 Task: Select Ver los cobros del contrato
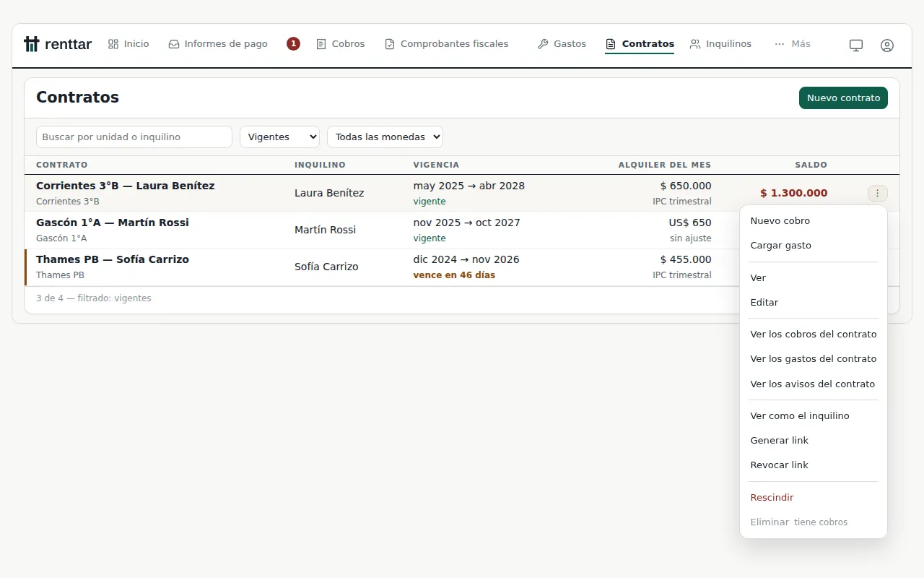[x=814, y=335]
